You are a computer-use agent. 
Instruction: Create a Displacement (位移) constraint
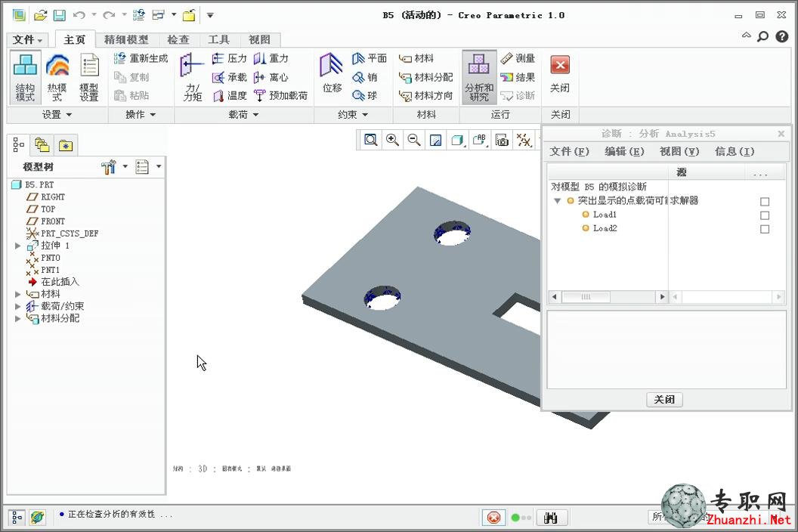(332, 74)
